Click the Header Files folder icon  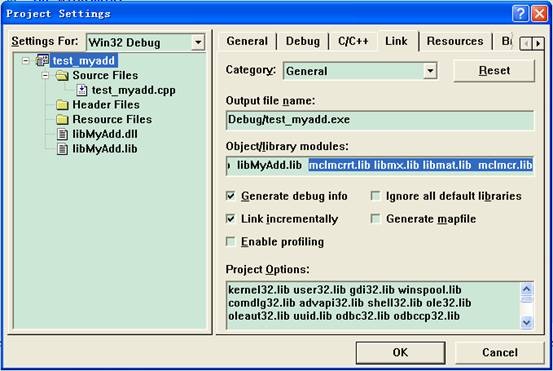coord(62,105)
